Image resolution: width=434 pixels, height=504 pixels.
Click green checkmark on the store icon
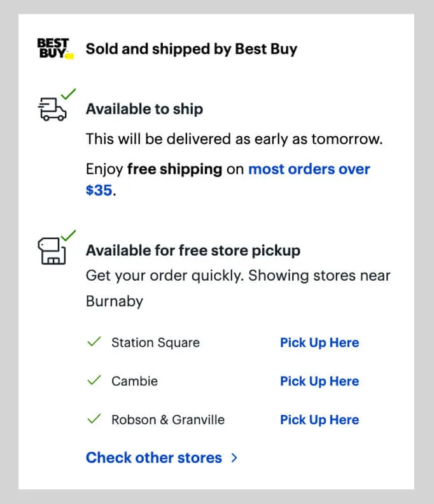[68, 234]
